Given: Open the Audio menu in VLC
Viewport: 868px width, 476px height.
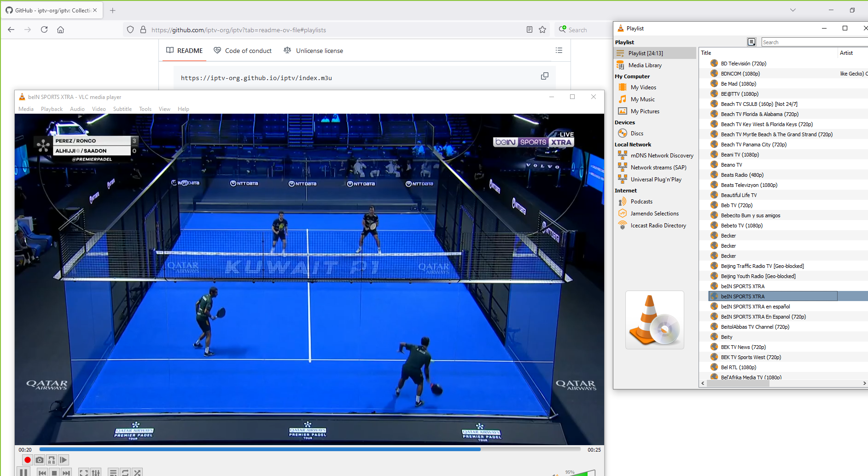Looking at the screenshot, I should pos(77,109).
